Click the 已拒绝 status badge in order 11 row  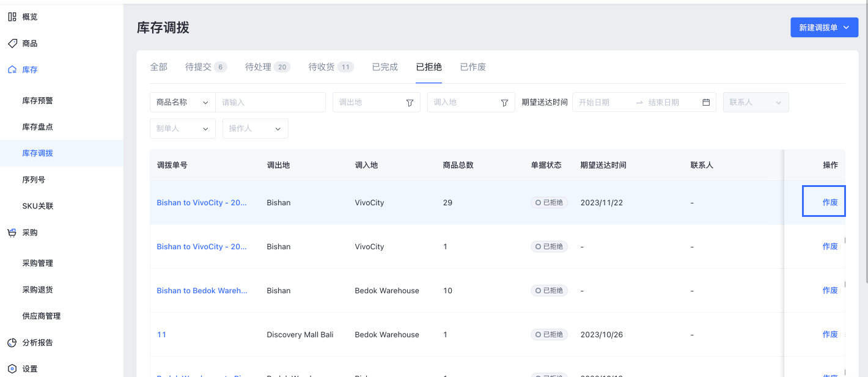coord(549,335)
